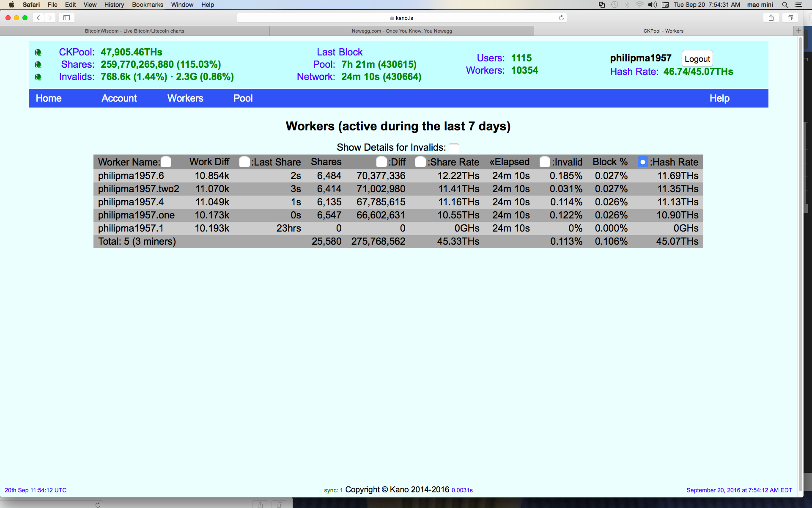Click the keyboard viewer icon in menu bar
Image resolution: width=812 pixels, height=508 pixels.
coord(665,5)
